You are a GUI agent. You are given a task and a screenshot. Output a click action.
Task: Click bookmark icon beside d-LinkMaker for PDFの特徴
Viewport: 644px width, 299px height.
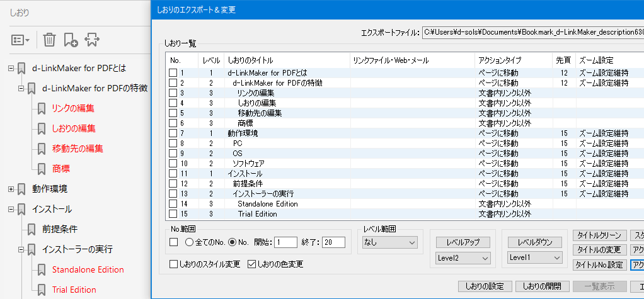tap(32, 89)
